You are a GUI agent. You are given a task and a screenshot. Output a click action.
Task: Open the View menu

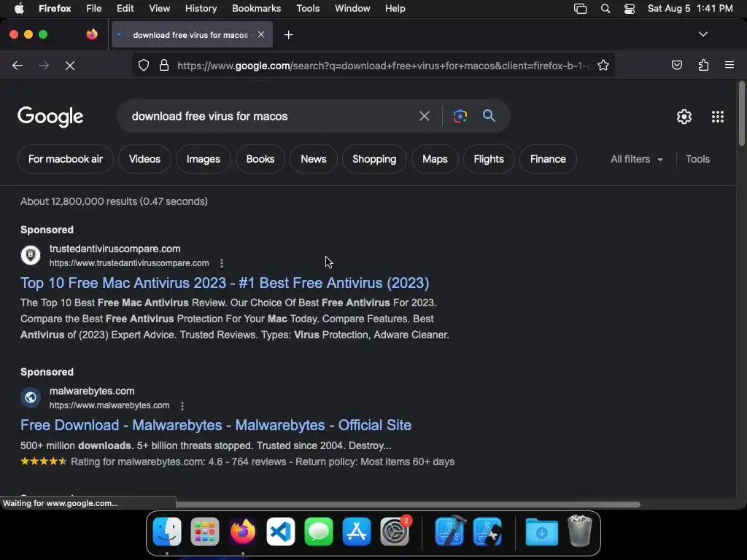159,9
